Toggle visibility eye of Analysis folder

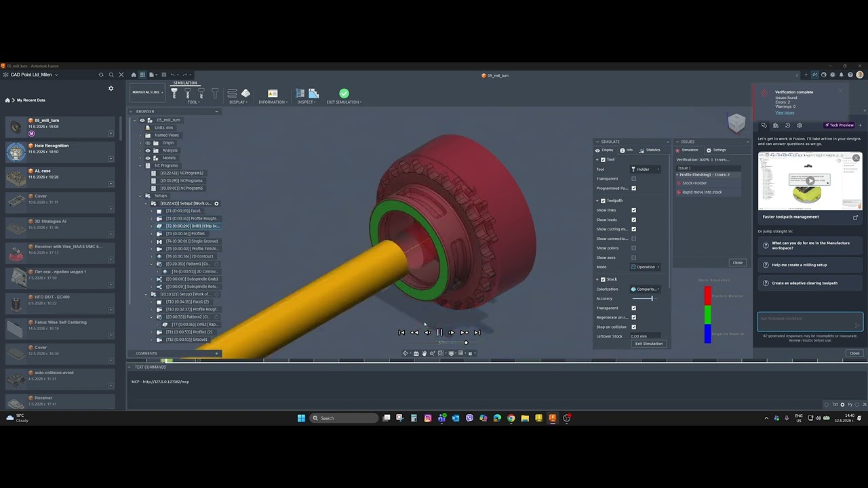click(148, 150)
